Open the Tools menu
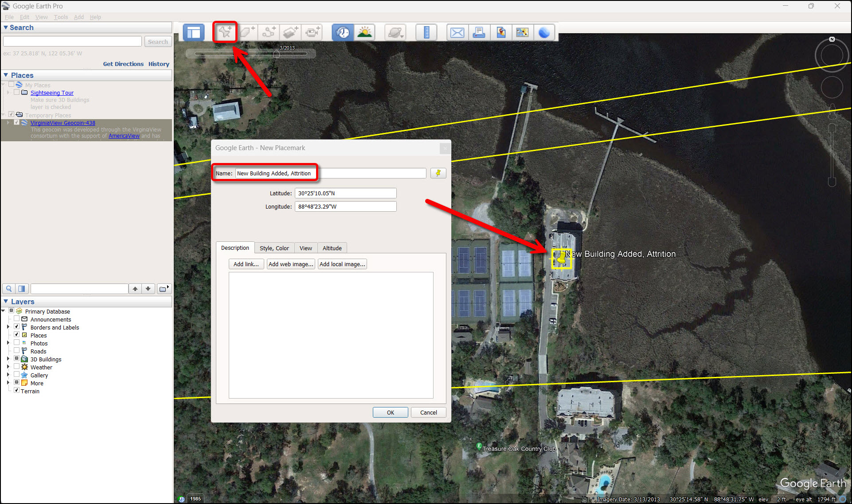852x504 pixels. tap(61, 17)
